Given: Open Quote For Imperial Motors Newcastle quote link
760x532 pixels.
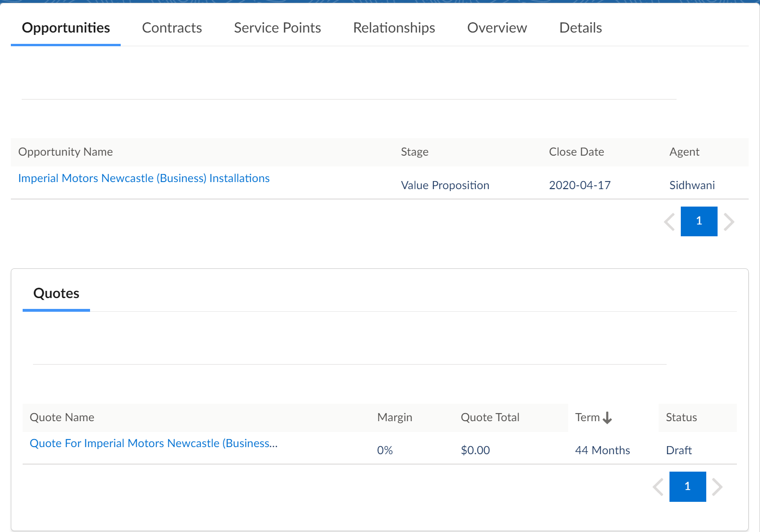Looking at the screenshot, I should (x=154, y=443).
